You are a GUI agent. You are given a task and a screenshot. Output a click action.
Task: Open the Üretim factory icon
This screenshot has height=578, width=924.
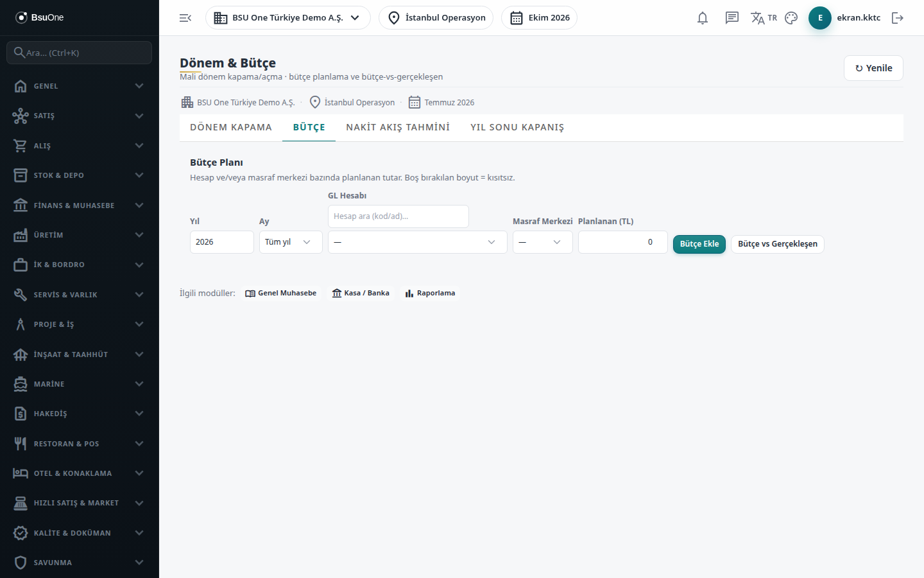[21, 235]
